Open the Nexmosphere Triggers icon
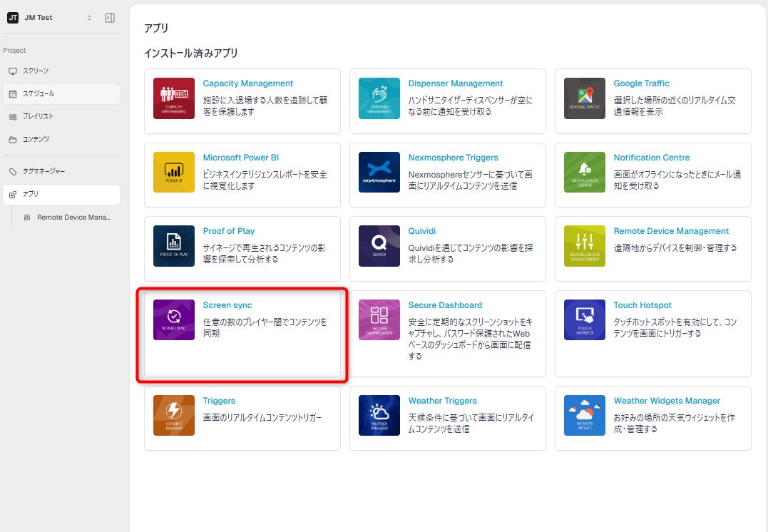 pyautogui.click(x=379, y=173)
